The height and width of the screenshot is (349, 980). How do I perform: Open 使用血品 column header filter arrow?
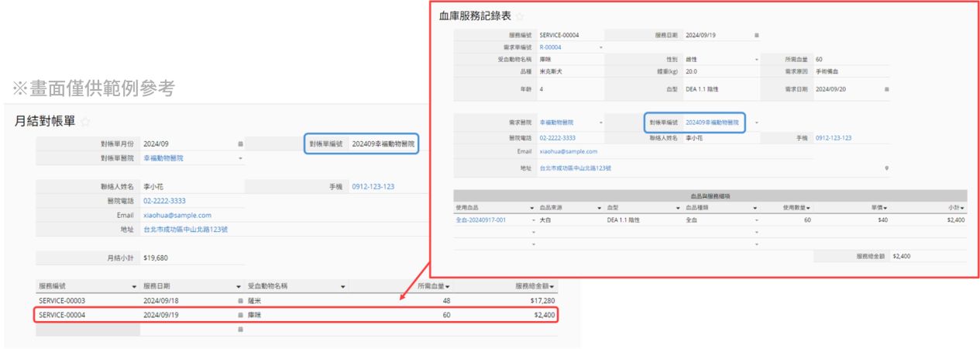(x=532, y=208)
